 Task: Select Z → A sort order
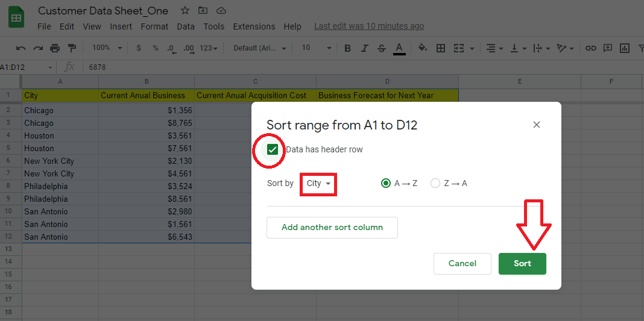[x=435, y=183]
